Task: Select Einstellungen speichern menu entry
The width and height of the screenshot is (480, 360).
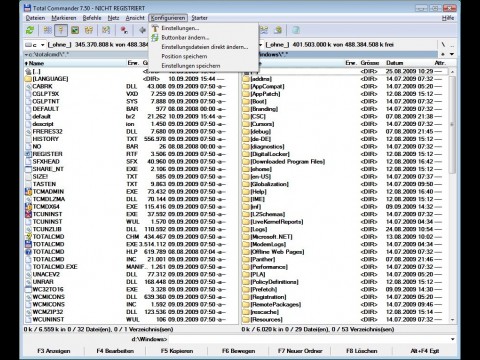Action: coord(204,66)
